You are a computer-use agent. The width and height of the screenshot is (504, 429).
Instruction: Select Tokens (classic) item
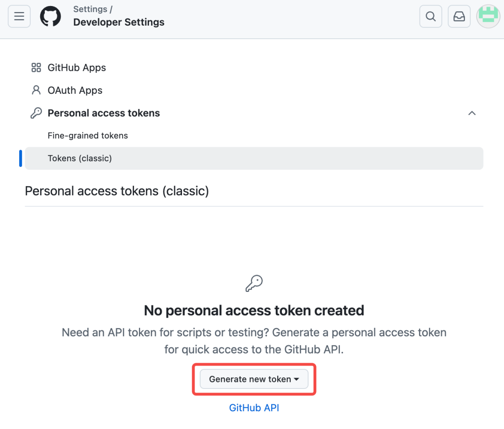pyautogui.click(x=80, y=159)
